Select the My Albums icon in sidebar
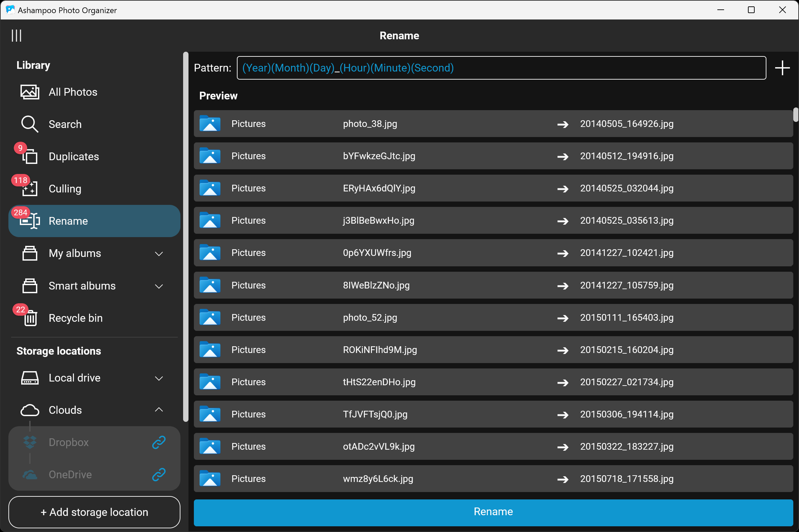The image size is (799, 532). pyautogui.click(x=29, y=252)
